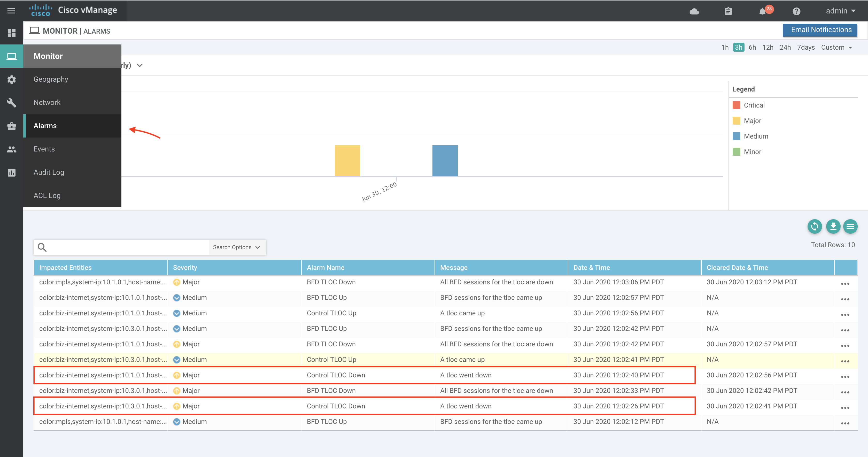Open the cloud status icon in the header
The height and width of the screenshot is (457, 868).
click(x=694, y=11)
